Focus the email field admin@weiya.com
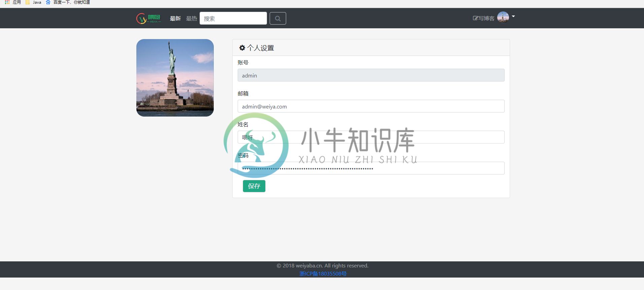The width and height of the screenshot is (644, 290). tap(371, 106)
